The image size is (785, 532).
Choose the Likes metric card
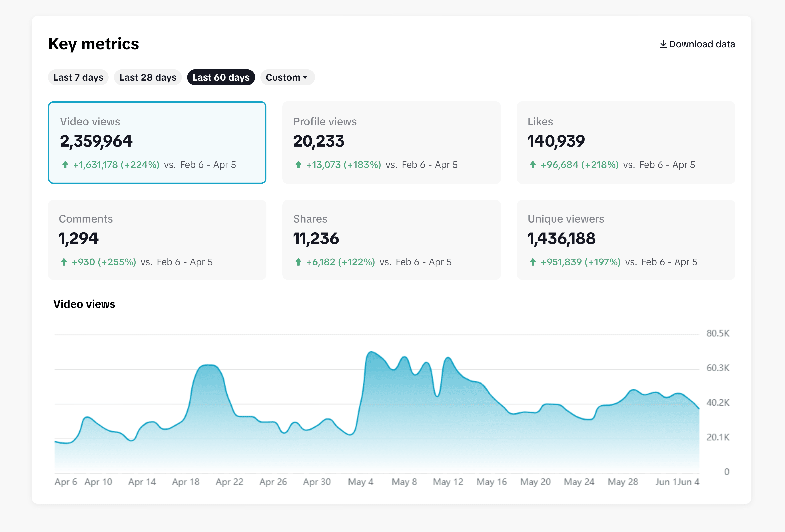coord(626,143)
